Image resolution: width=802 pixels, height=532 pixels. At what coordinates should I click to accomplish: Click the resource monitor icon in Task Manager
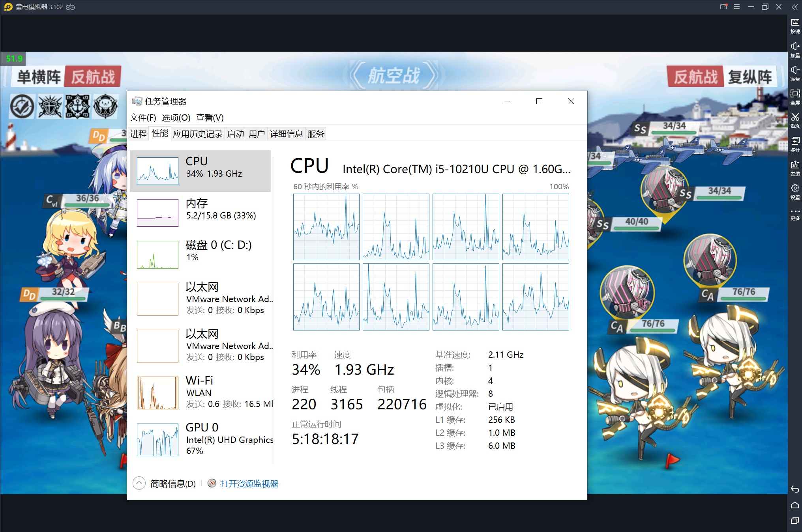click(x=212, y=483)
